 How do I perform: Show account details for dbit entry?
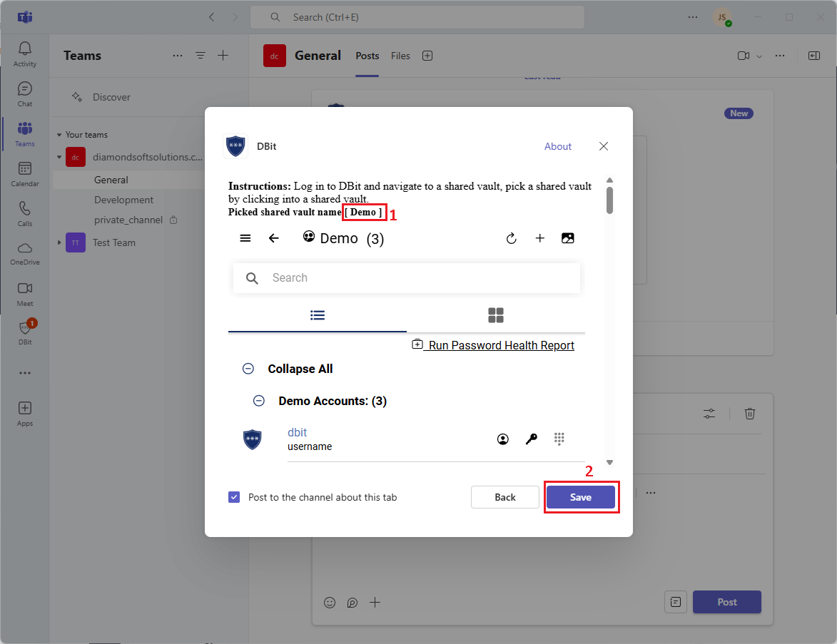503,439
